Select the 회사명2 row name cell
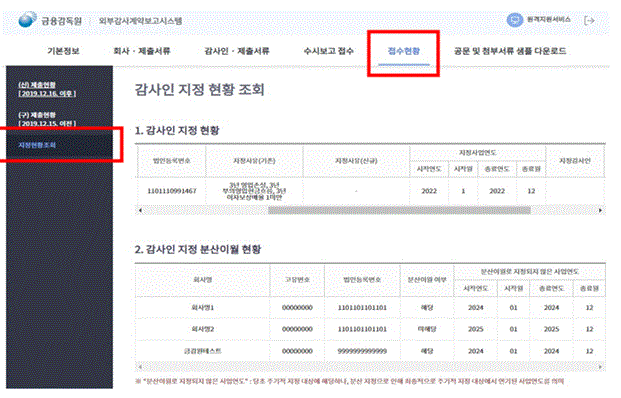Image resolution: width=621 pixels, height=398 pixels. coord(202,329)
